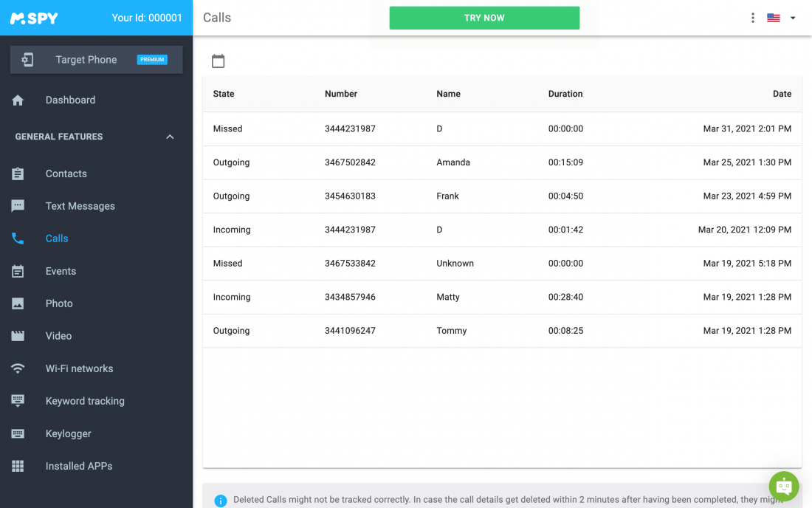Open the Events section
Screen dimensions: 812x508
(96, 271)
